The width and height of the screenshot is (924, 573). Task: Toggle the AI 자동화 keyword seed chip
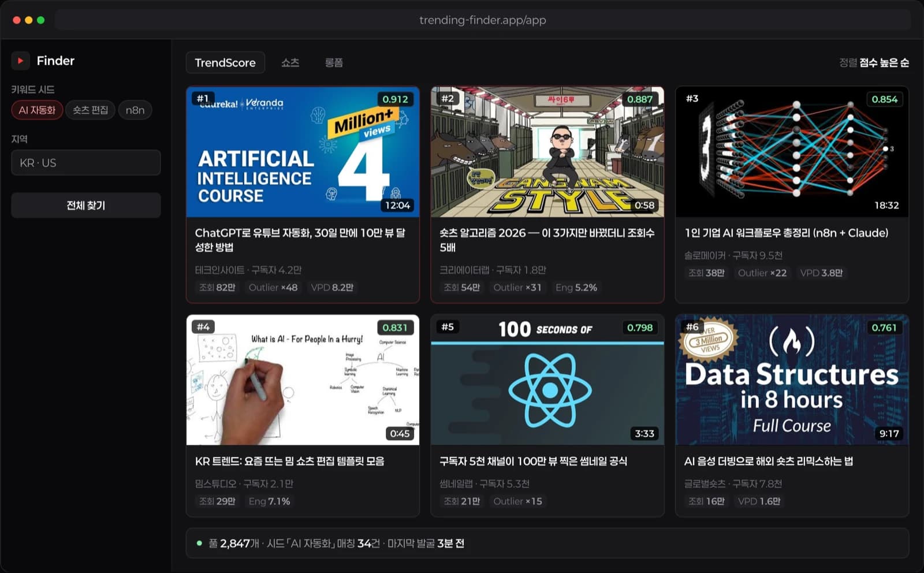click(37, 110)
